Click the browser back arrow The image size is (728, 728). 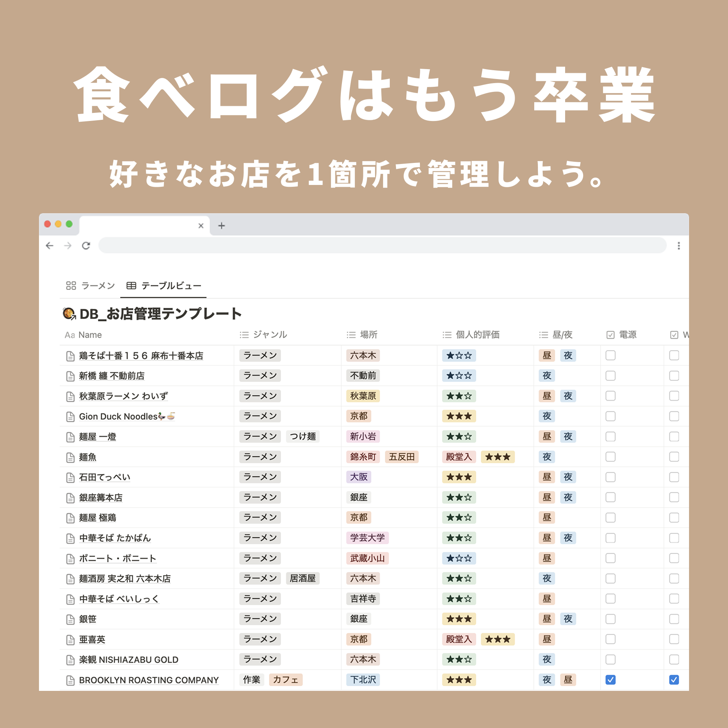click(50, 246)
